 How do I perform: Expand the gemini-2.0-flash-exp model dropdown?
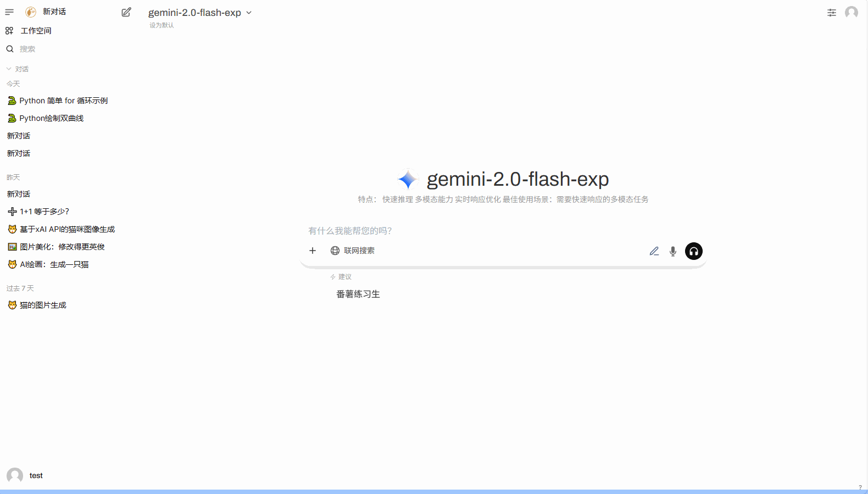(200, 13)
